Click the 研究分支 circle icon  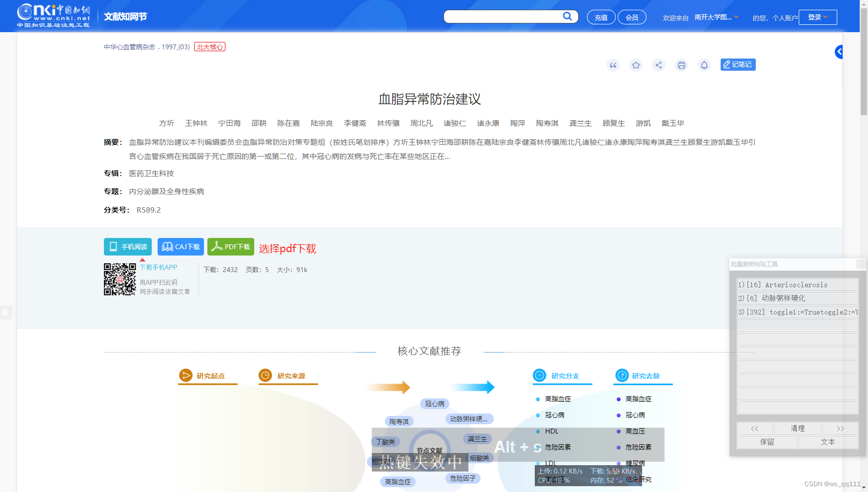[x=539, y=375]
